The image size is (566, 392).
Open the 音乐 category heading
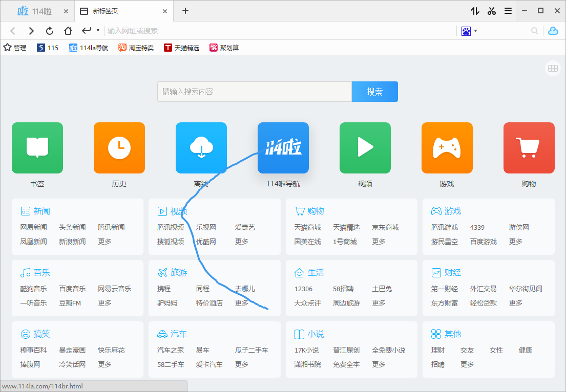tap(35, 272)
